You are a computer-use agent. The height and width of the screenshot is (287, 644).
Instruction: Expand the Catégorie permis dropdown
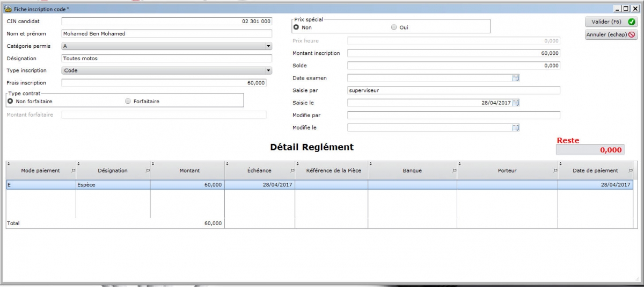(x=269, y=46)
